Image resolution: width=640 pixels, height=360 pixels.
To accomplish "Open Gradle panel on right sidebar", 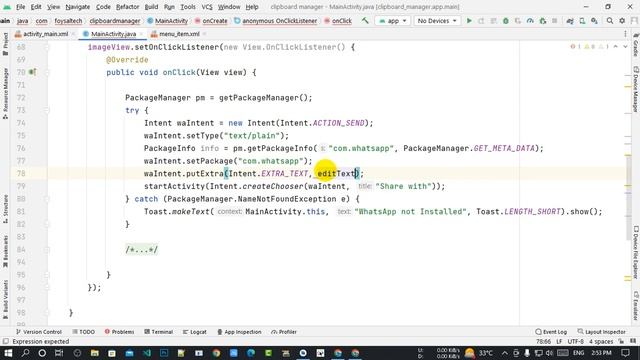I will 636,44.
